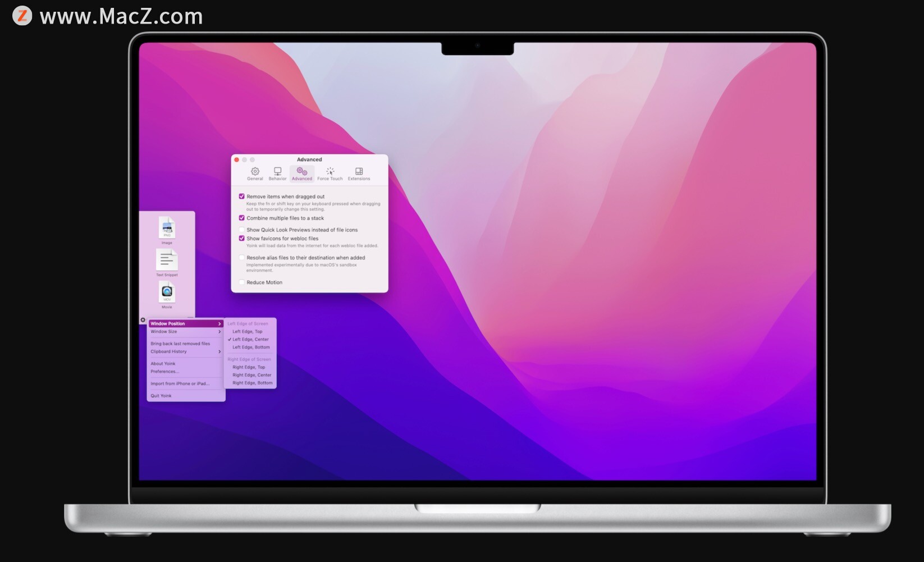This screenshot has width=924, height=562.
Task: Uncheck Remove items when dragged out
Action: (x=242, y=197)
